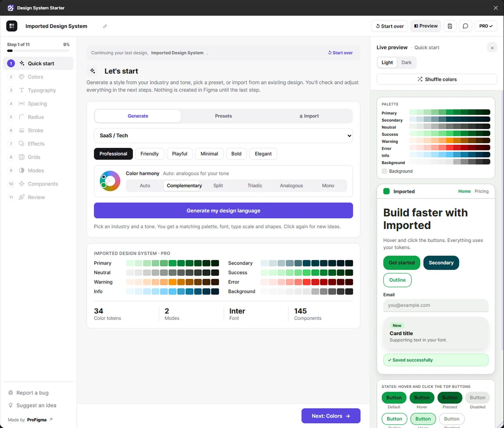
Task: Click the save icon in header
Action: [x=450, y=26]
